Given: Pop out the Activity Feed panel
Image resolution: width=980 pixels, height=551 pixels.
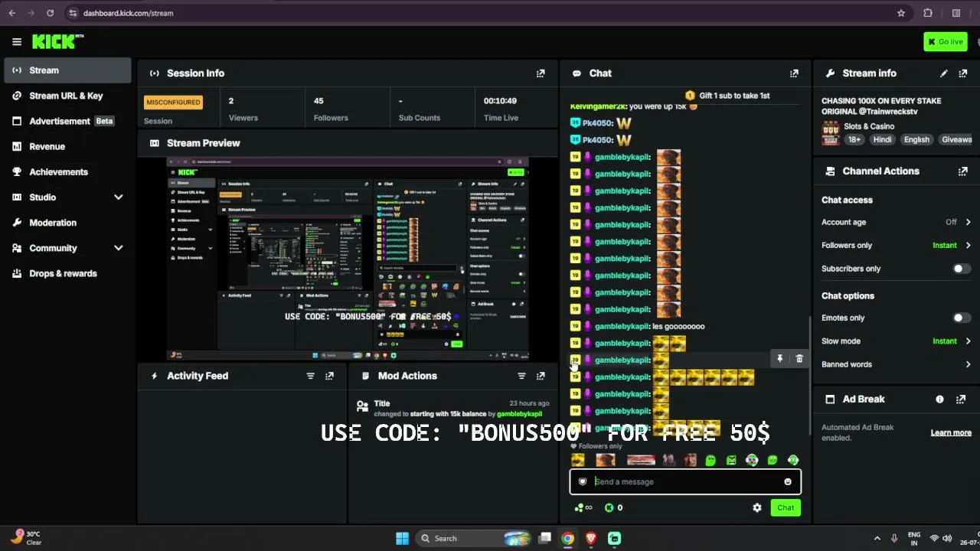Looking at the screenshot, I should click(x=329, y=376).
